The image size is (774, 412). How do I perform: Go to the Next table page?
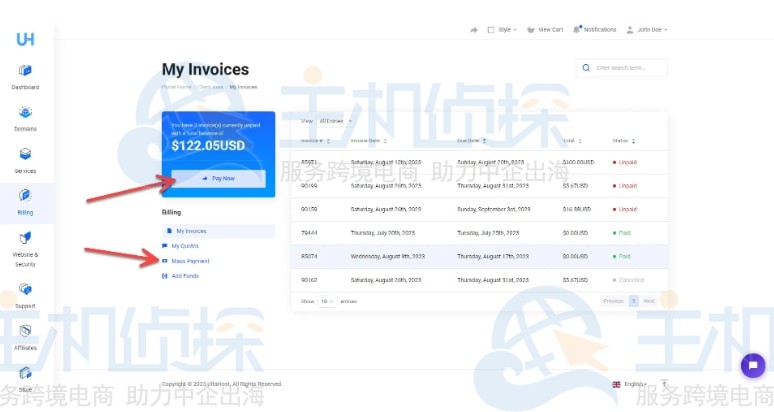[x=649, y=301]
